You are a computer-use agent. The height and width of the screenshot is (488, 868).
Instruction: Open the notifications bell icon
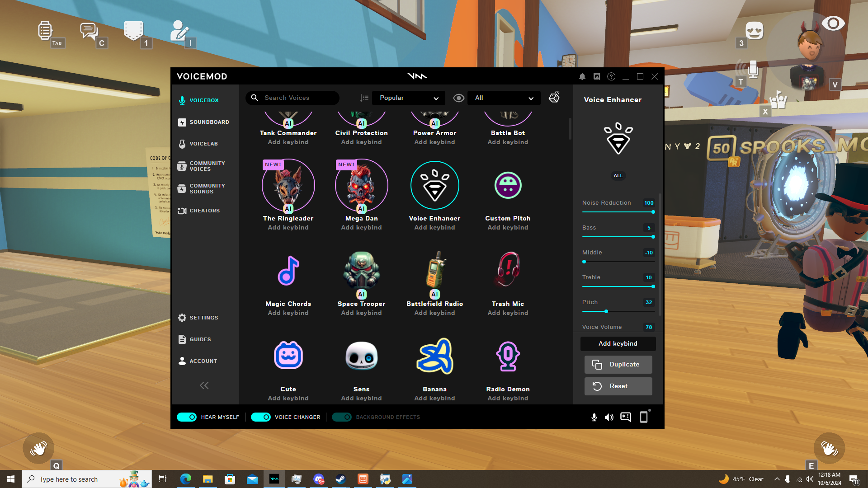pos(582,77)
